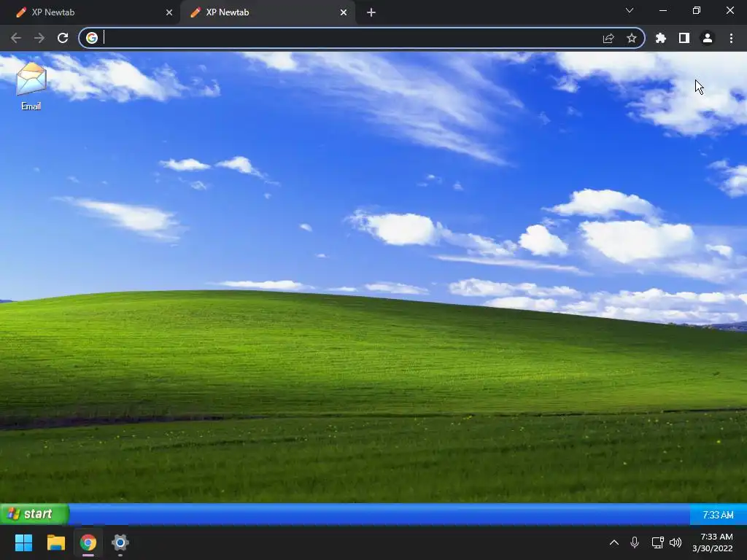Go forward using the browser forward arrow
747x560 pixels.
[39, 38]
